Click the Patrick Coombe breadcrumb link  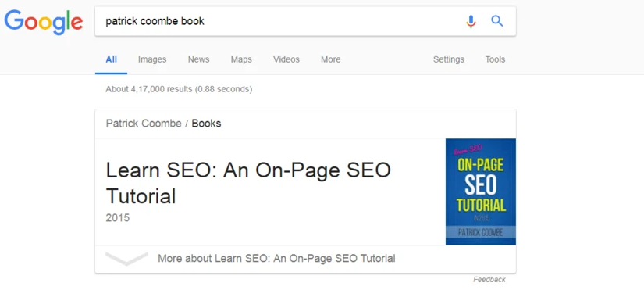point(144,124)
